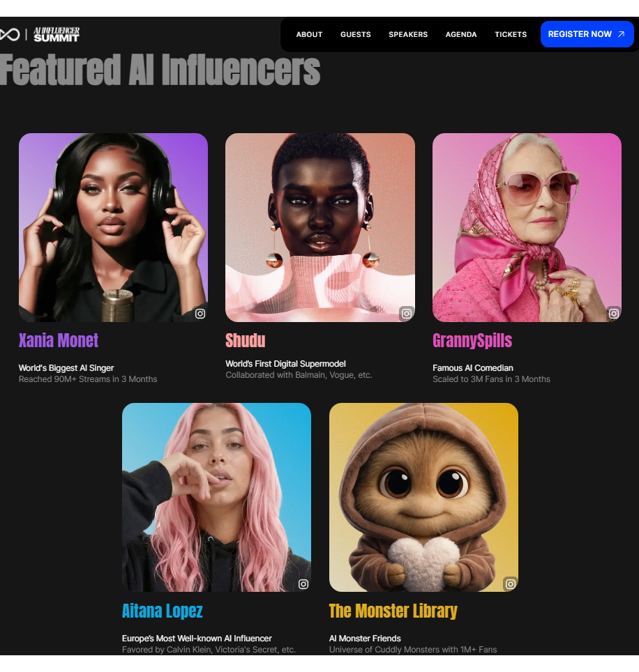Viewport: 639px width, 672px height.
Task: Open the Agenda navigation link
Action: 461,34
